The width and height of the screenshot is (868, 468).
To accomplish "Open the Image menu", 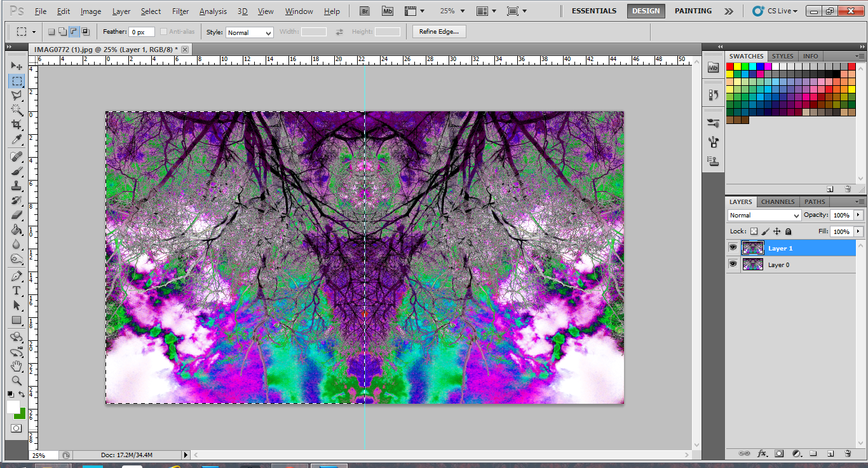I will (x=91, y=11).
